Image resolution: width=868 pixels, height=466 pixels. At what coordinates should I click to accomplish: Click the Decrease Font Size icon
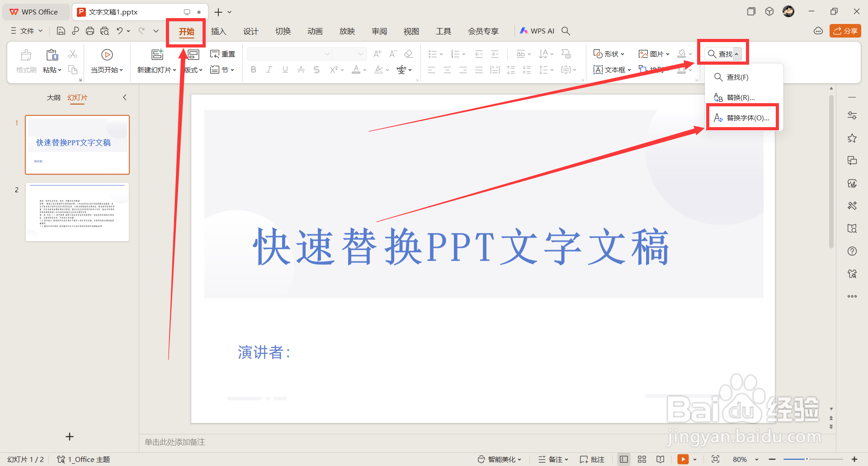(393, 54)
